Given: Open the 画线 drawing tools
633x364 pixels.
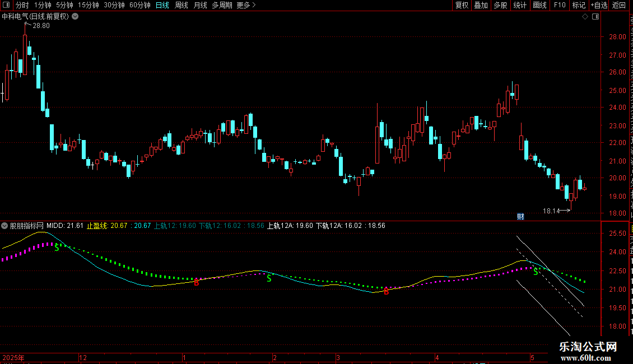Looking at the screenshot, I should [x=540, y=5].
